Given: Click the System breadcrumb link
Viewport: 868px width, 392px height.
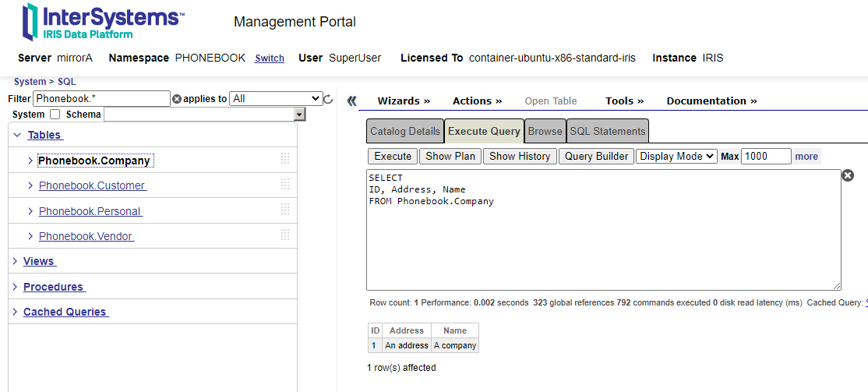Looking at the screenshot, I should tap(30, 81).
